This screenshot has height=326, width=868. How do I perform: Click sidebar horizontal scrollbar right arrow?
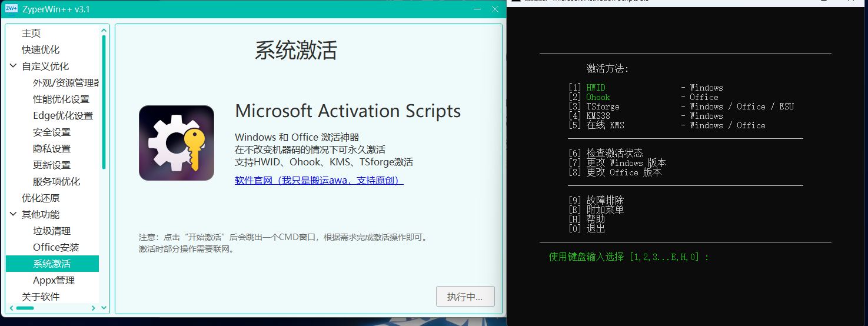(x=94, y=308)
